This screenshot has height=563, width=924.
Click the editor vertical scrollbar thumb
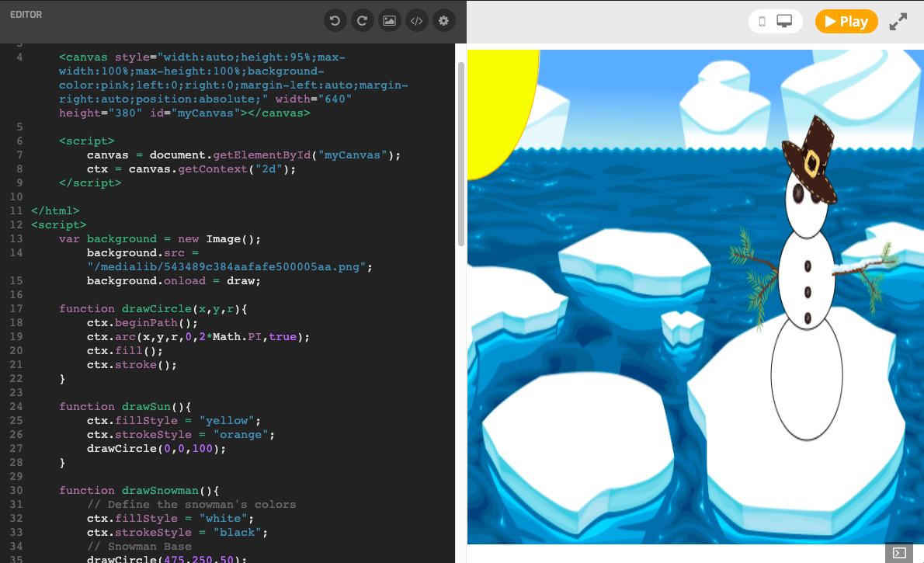pyautogui.click(x=460, y=153)
